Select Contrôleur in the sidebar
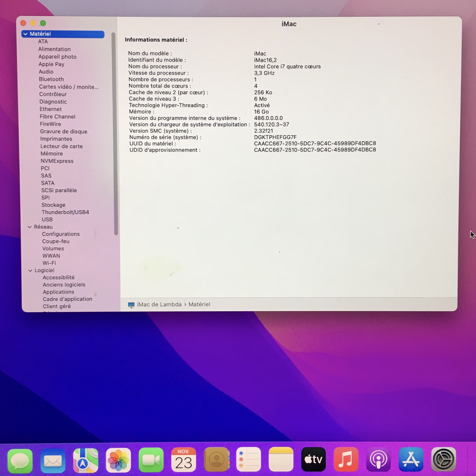The image size is (476, 476). click(53, 94)
